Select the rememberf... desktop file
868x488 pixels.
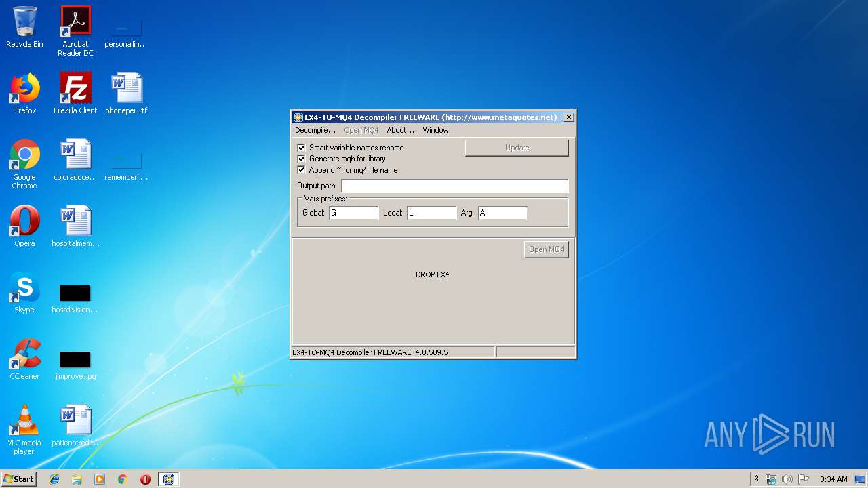click(126, 167)
